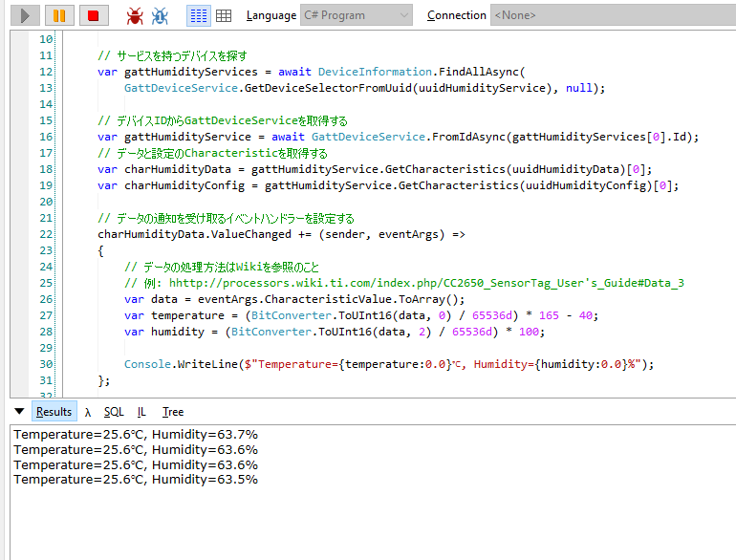This screenshot has height=560, width=736.
Task: Click FromIdAsync call on line 16
Action: (x=468, y=137)
